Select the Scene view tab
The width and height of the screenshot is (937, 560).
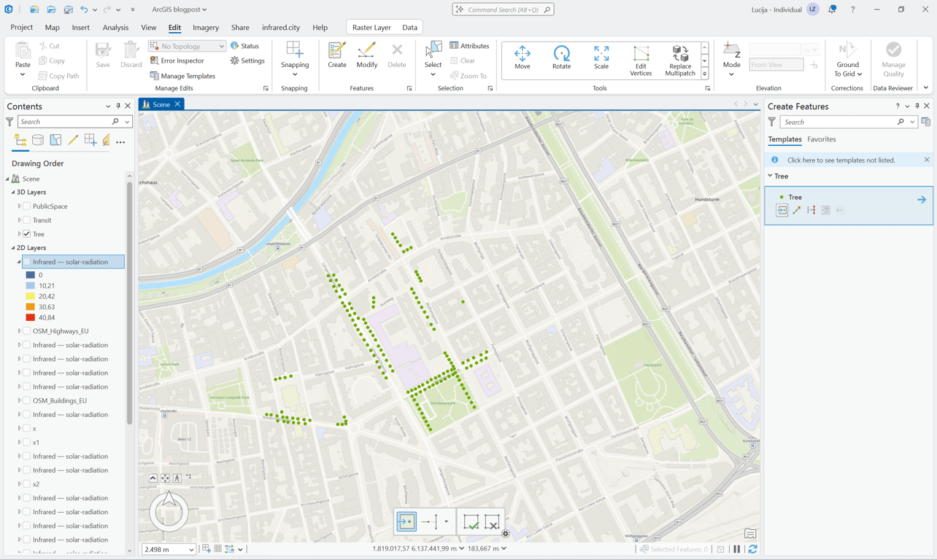(161, 104)
